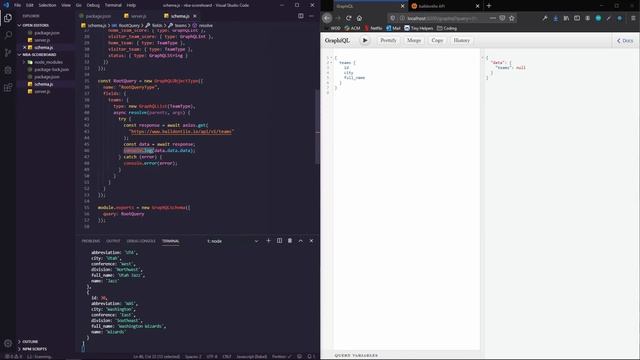This screenshot has height=360, width=640.
Task: Open the History pane in GraphiQL
Action: point(462,40)
